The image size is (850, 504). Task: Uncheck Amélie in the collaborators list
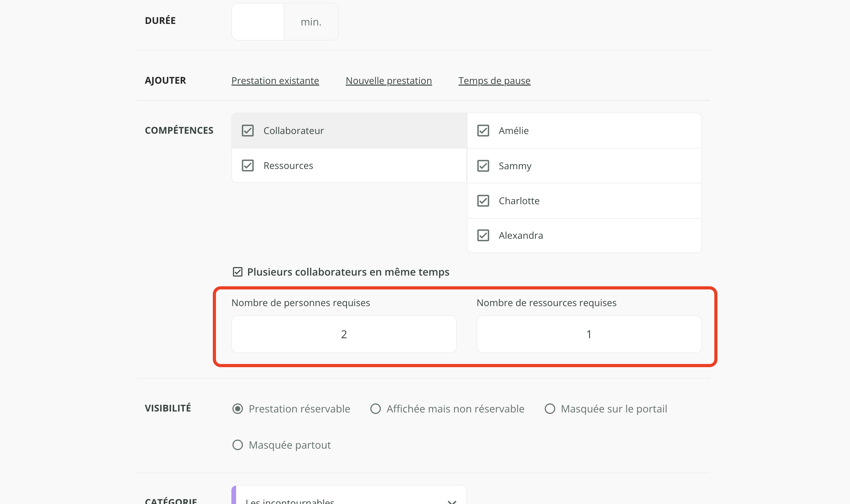[x=483, y=131]
